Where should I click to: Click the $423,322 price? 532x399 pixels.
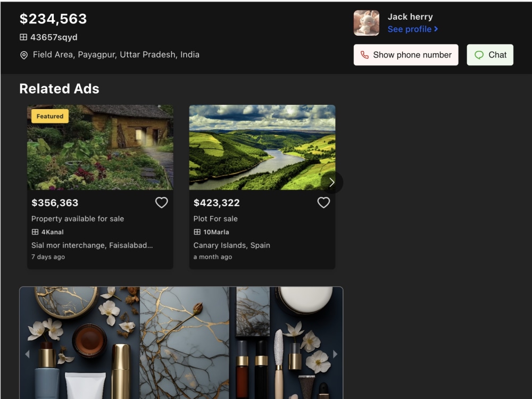tap(217, 203)
